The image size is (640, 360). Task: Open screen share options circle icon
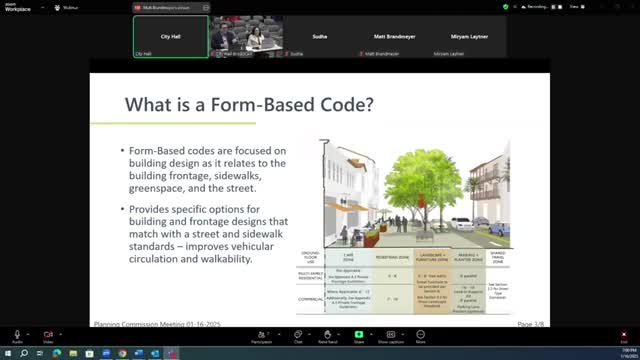(206, 8)
